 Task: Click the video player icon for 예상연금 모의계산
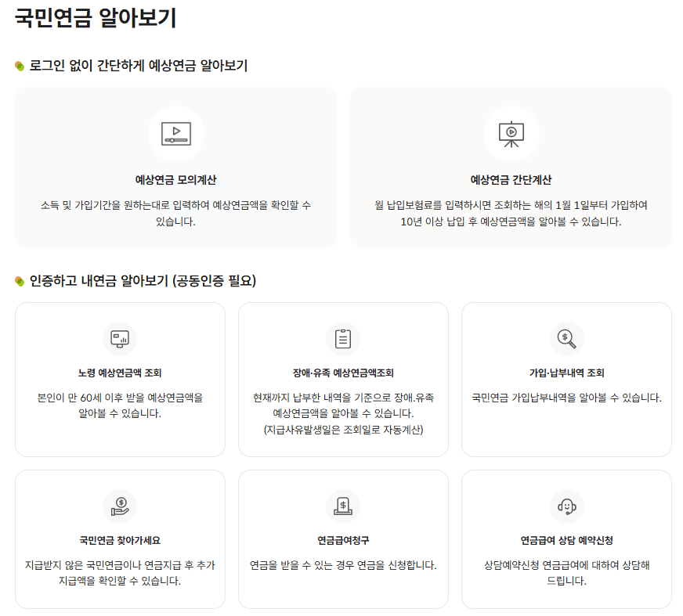click(x=176, y=134)
